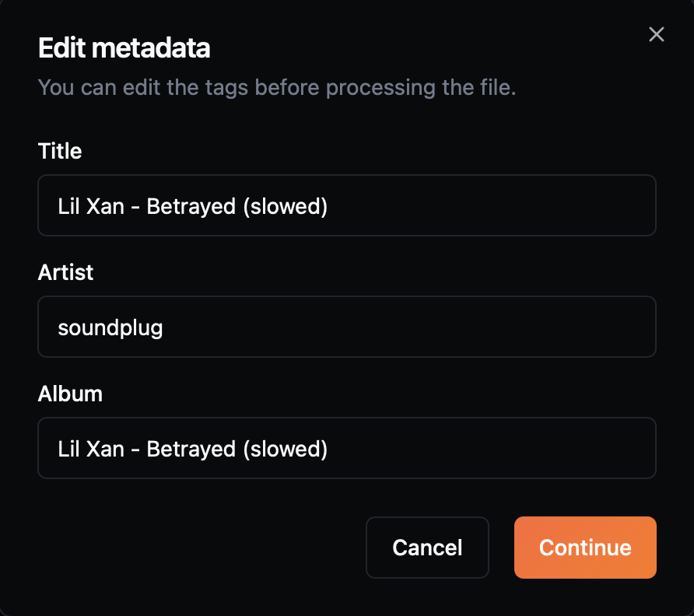Close the Edit metadata dialog with X
This screenshot has width=694, height=616.
(x=657, y=34)
